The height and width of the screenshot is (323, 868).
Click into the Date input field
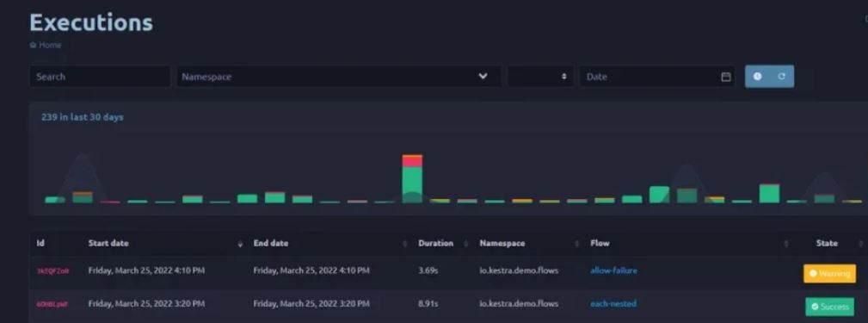(657, 77)
